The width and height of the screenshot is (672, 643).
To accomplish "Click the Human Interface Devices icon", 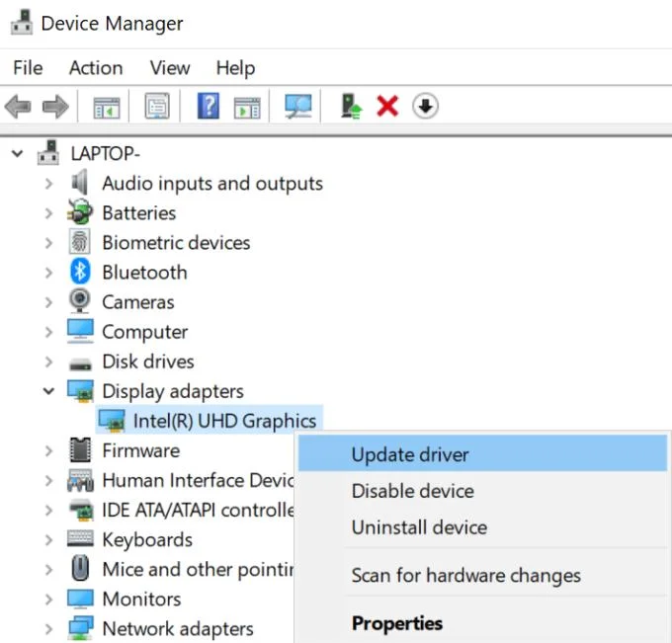I will coord(80,480).
